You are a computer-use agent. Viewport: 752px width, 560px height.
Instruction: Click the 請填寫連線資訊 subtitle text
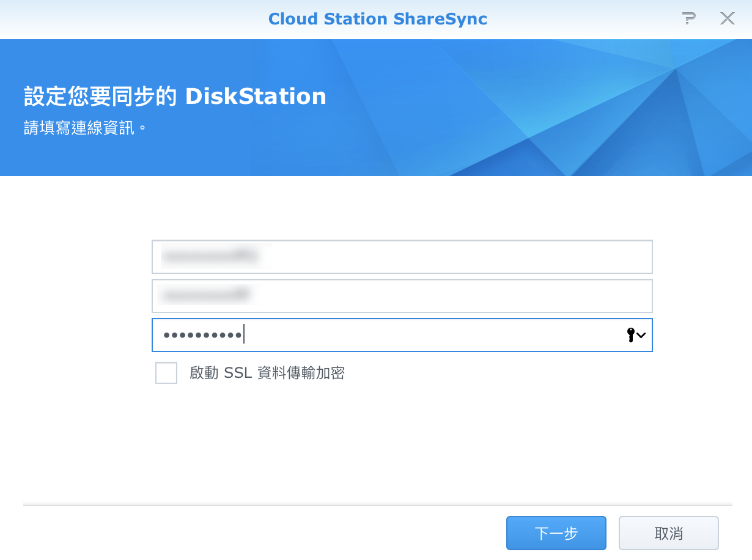pyautogui.click(x=85, y=128)
